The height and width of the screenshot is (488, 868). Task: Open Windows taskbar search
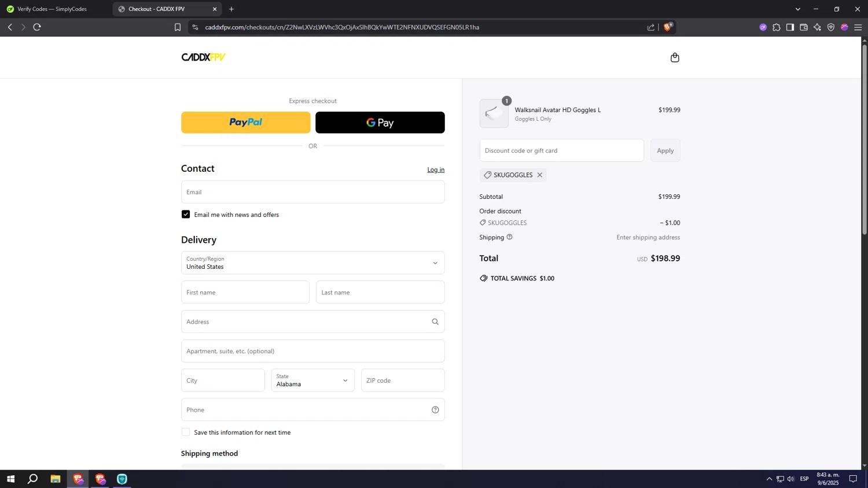coord(33,479)
